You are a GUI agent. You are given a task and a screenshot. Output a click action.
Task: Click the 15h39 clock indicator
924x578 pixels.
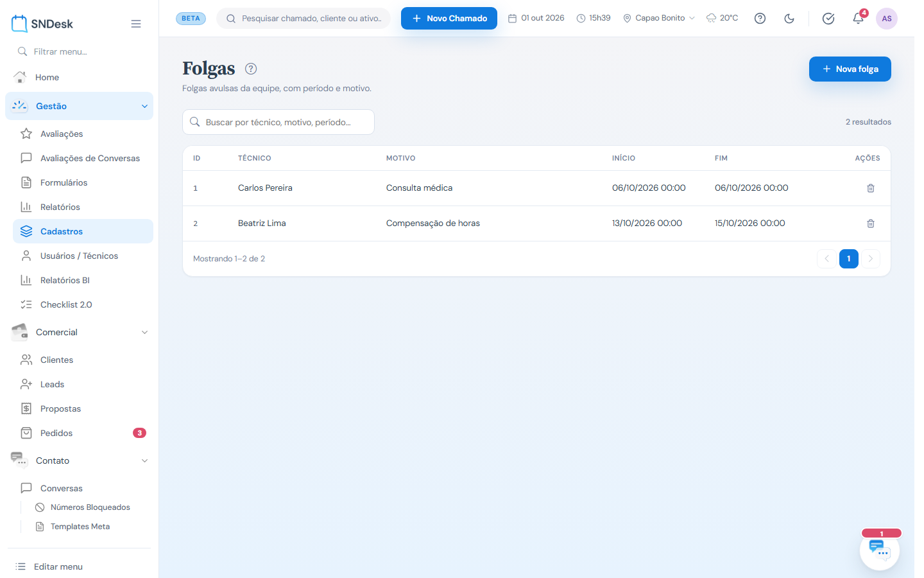click(594, 18)
